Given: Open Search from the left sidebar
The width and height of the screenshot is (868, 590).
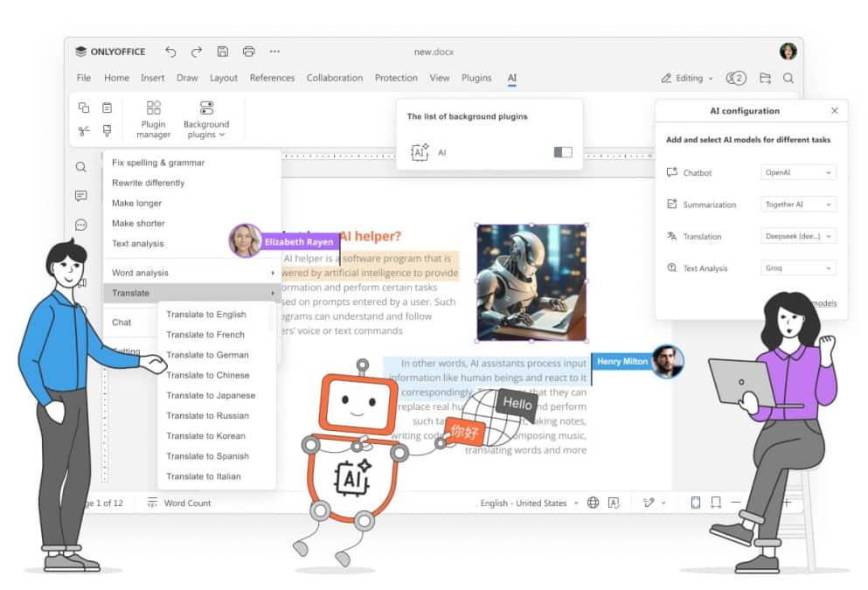Looking at the screenshot, I should (x=81, y=166).
